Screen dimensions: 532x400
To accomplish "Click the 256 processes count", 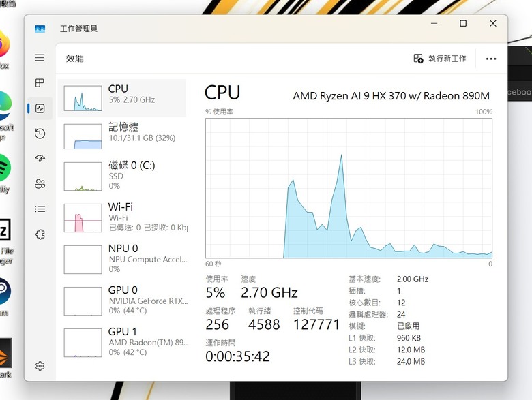I will coord(217,324).
